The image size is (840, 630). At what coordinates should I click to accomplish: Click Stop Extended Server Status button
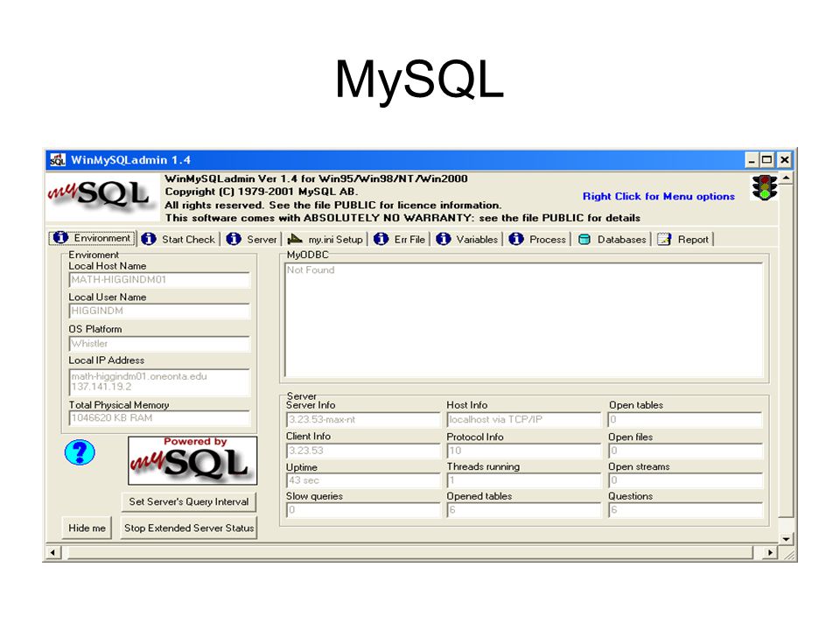[189, 528]
